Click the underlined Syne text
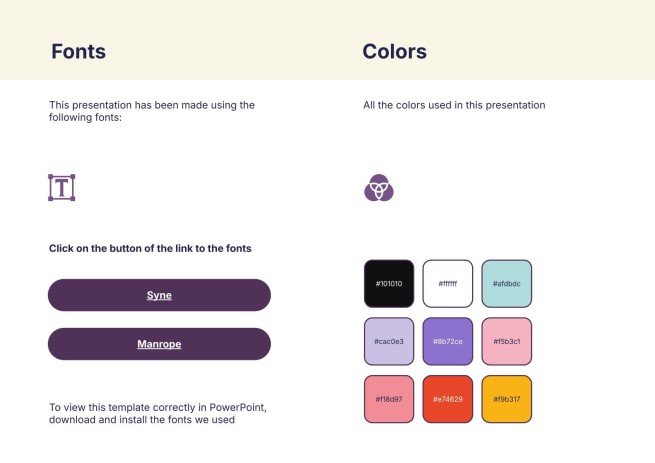 tap(159, 295)
